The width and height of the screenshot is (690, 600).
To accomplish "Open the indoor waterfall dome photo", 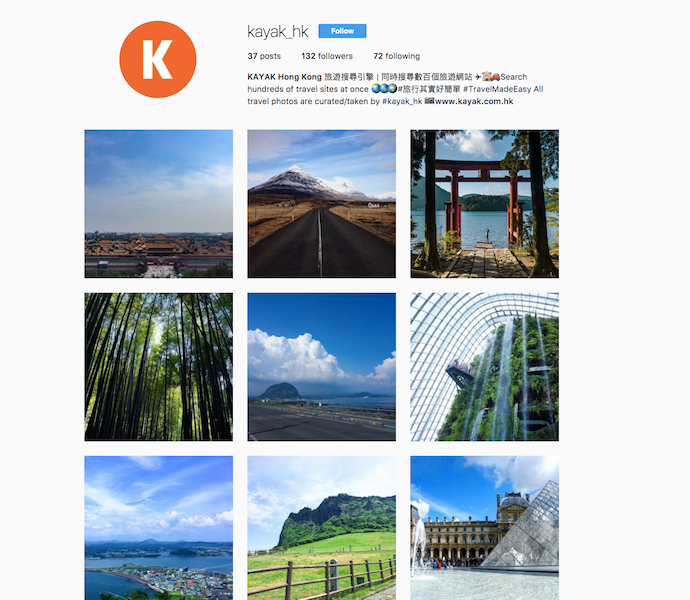I will point(484,367).
